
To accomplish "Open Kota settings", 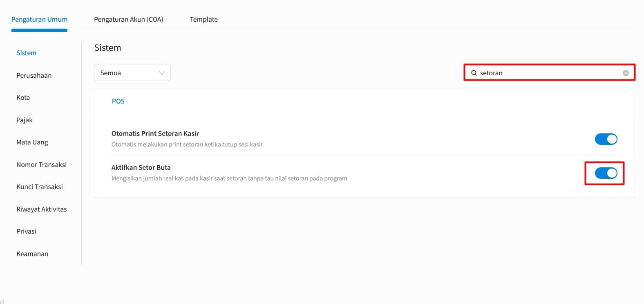I will click(x=23, y=97).
